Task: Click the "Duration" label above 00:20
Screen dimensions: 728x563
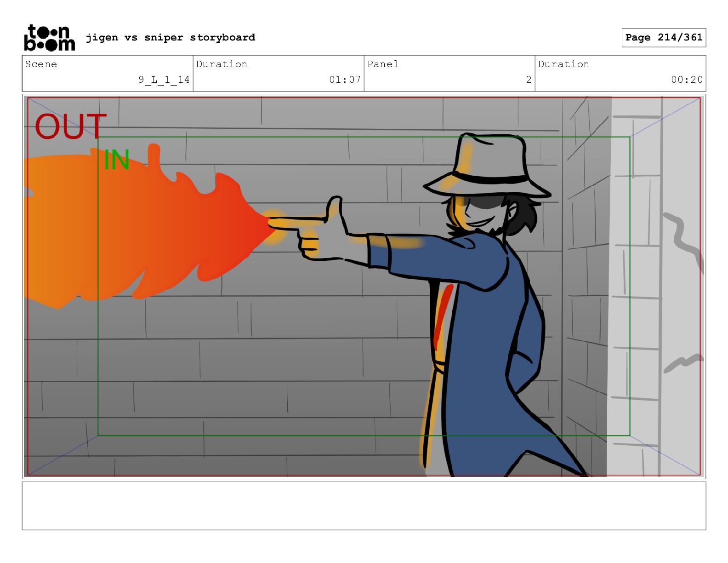Action: (563, 64)
